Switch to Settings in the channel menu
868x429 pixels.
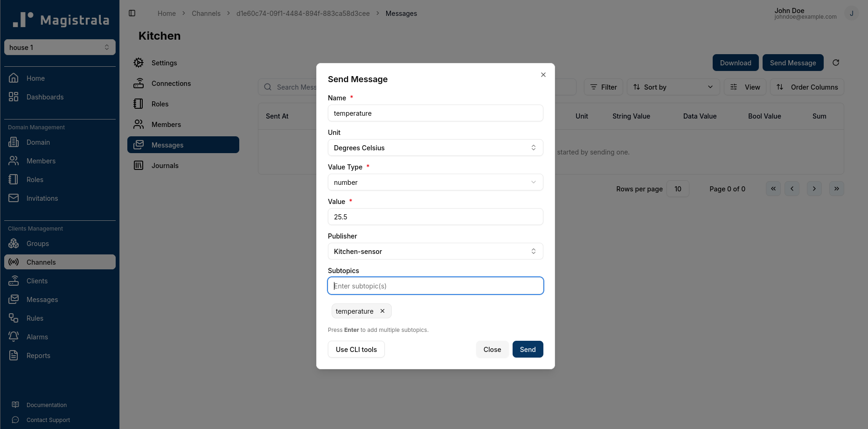139,63
